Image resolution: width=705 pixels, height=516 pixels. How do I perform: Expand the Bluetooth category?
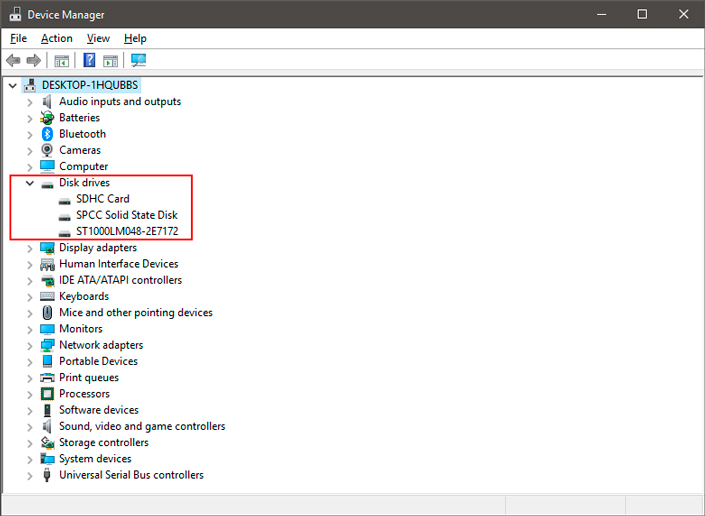pyautogui.click(x=30, y=134)
